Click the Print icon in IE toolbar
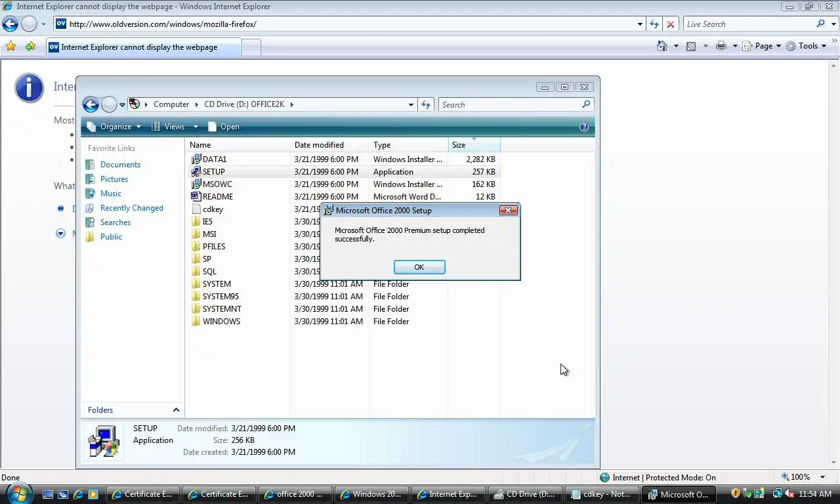 coord(721,46)
